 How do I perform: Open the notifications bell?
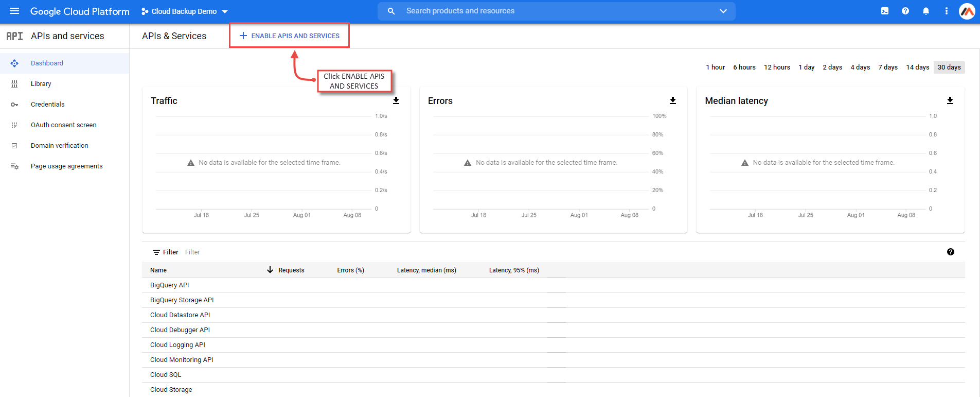coord(926,11)
